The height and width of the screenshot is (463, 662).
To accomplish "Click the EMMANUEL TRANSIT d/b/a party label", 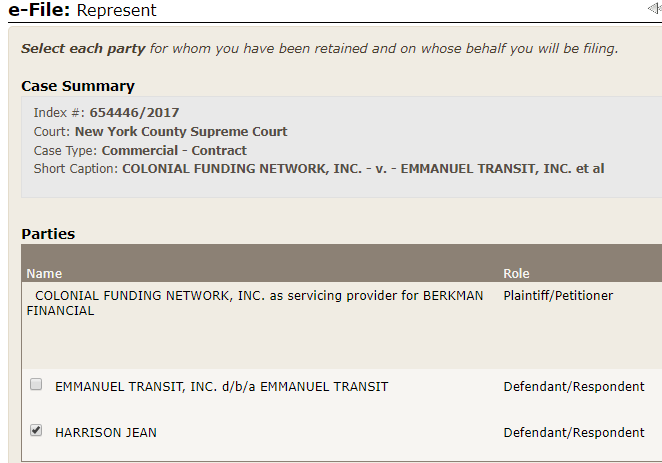I will pos(221,386).
